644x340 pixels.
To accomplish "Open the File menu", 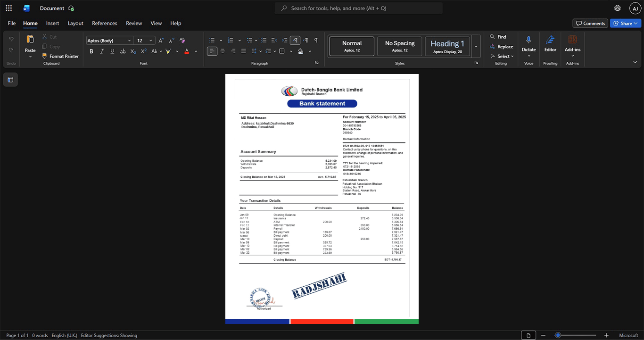I will 12,23.
